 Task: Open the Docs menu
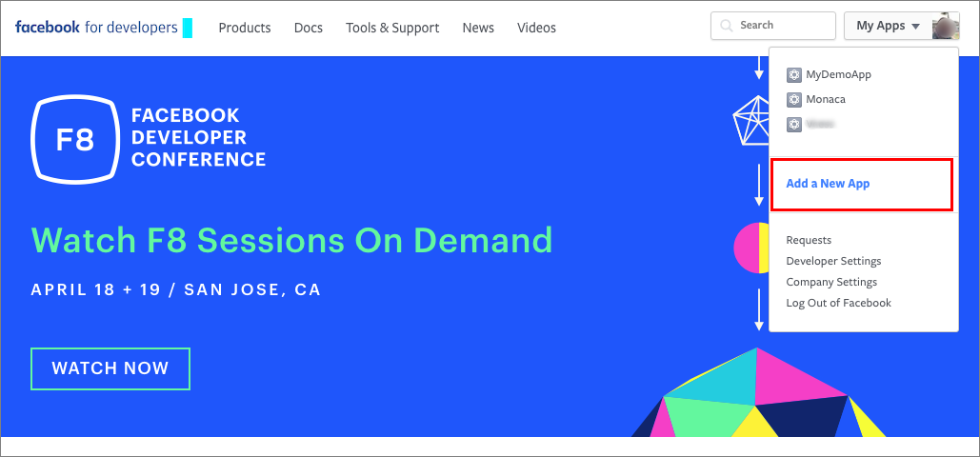(309, 28)
